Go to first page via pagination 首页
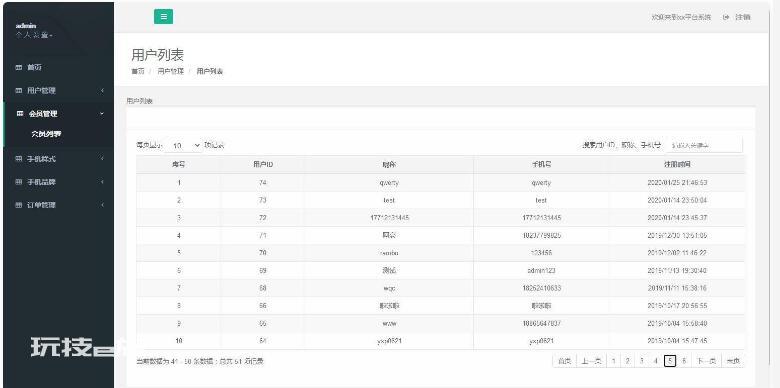The height and width of the screenshot is (388, 780). (x=565, y=361)
